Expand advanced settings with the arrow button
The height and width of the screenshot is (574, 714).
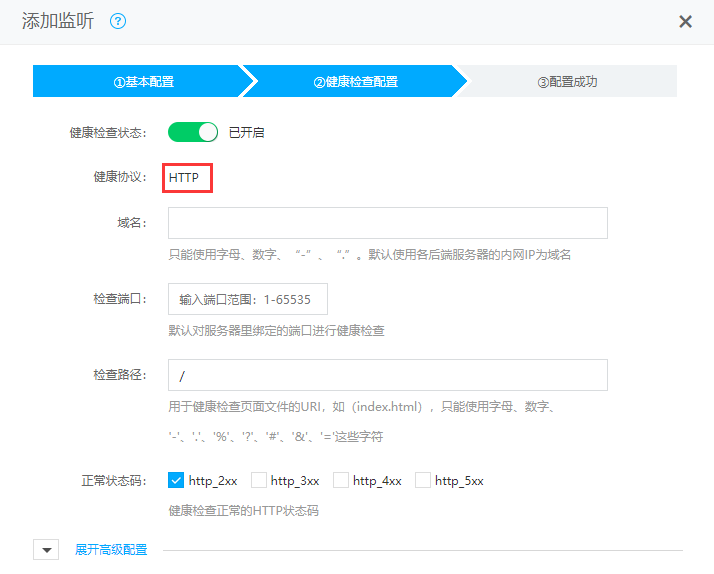tap(46, 550)
